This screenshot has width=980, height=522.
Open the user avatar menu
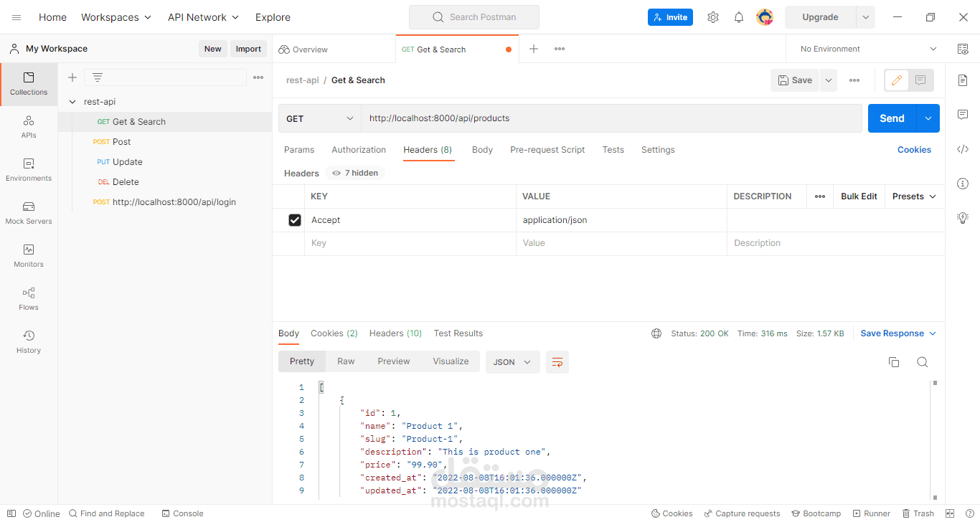click(765, 17)
